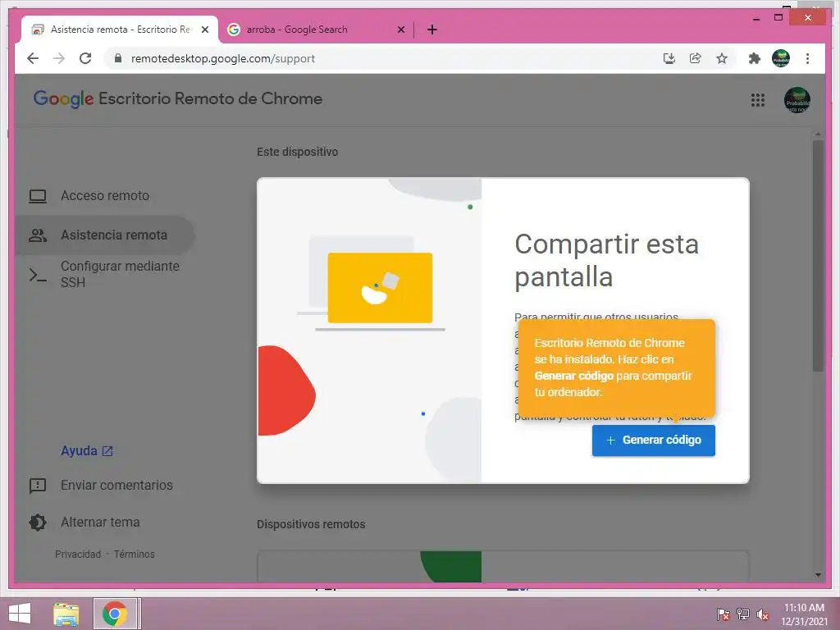The height and width of the screenshot is (630, 840).
Task: Click the brightness icon beside Alternar tema
Action: click(x=38, y=523)
